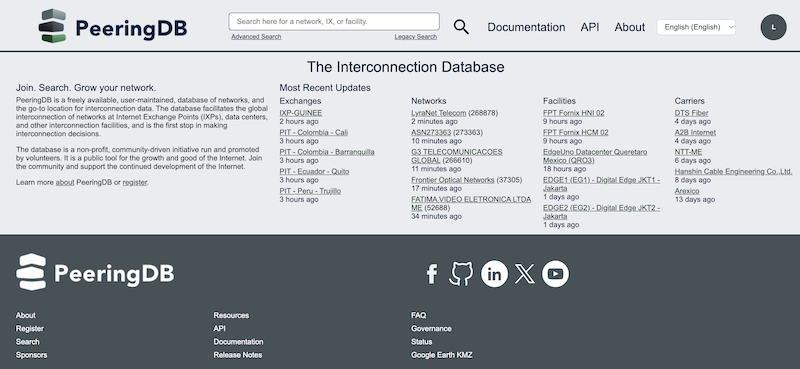
Task: Click footer Search link
Action: pos(28,342)
